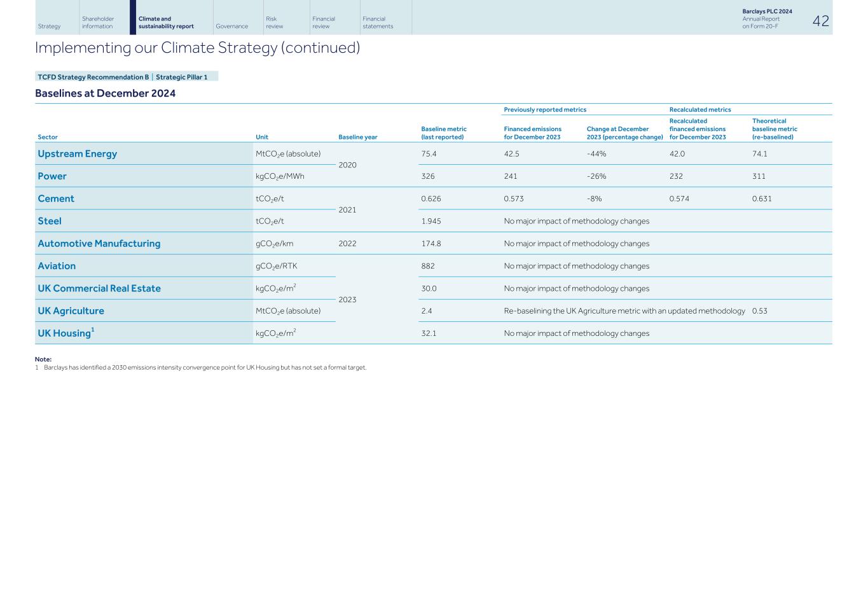The height and width of the screenshot is (614, 868).
Task: Click the Steel sector entry
Action: coord(49,221)
